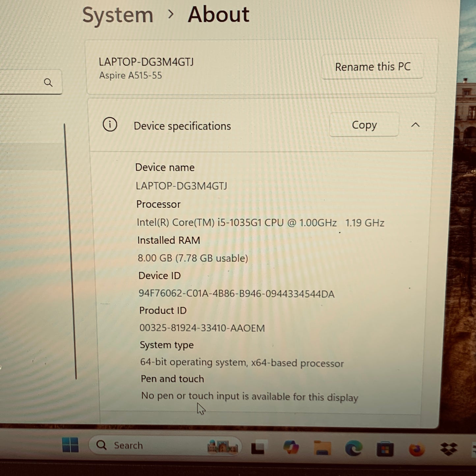Image resolution: width=476 pixels, height=476 pixels.
Task: Click the Find a setting search field
Action: point(30,82)
